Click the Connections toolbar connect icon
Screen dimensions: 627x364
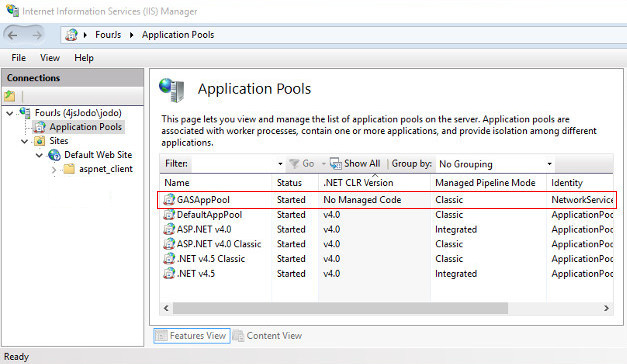pos(10,96)
